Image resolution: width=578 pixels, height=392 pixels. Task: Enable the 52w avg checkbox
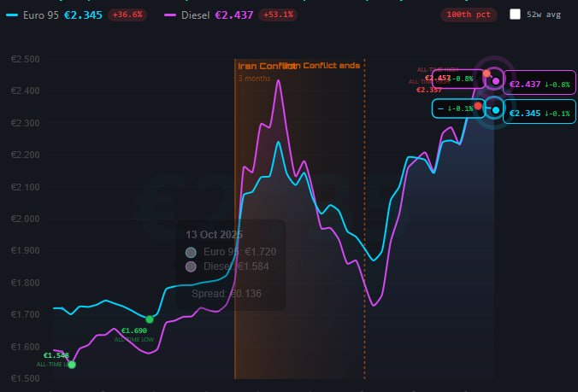(515, 15)
